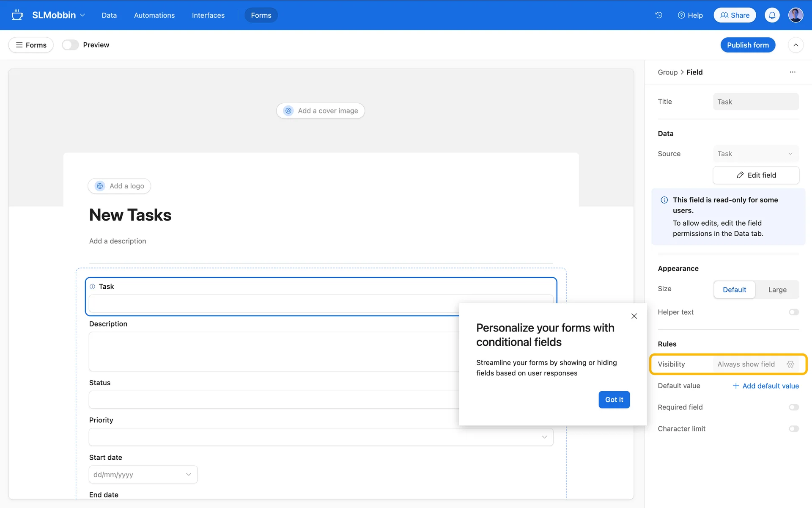Image resolution: width=812 pixels, height=508 pixels.
Task: Collapse the toolbar with the chevron-up button
Action: tap(796, 45)
